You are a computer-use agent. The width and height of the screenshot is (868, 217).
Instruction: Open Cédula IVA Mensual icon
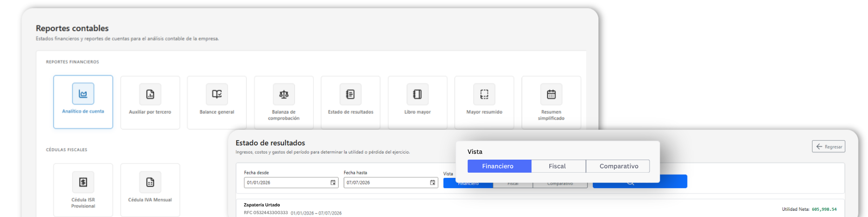pyautogui.click(x=150, y=182)
